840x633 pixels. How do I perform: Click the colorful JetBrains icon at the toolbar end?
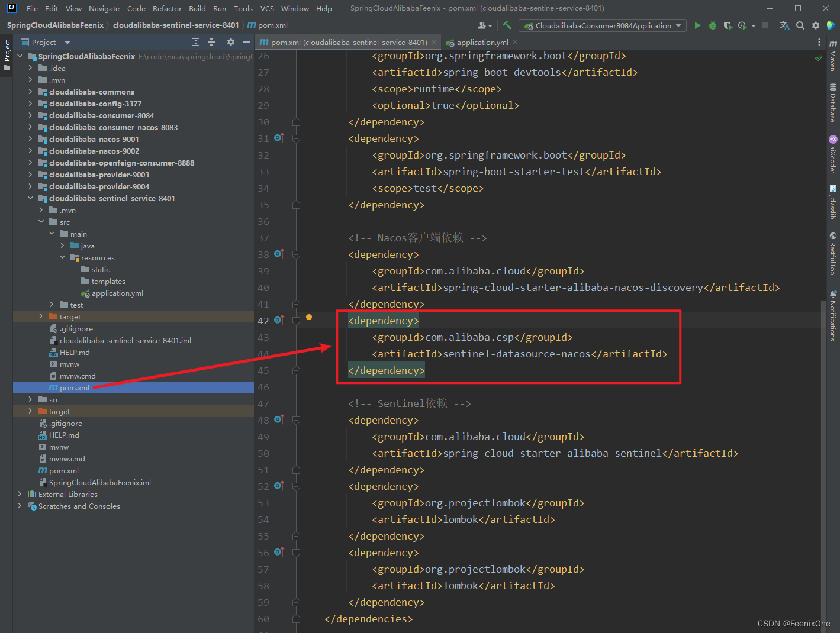(831, 25)
